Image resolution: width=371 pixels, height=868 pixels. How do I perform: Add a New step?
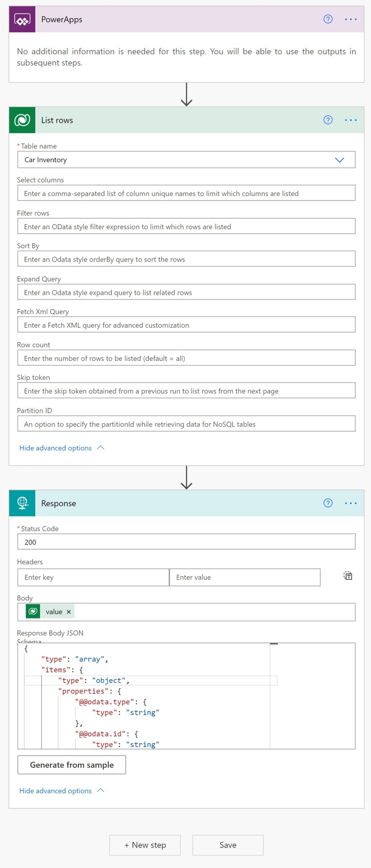145,845
